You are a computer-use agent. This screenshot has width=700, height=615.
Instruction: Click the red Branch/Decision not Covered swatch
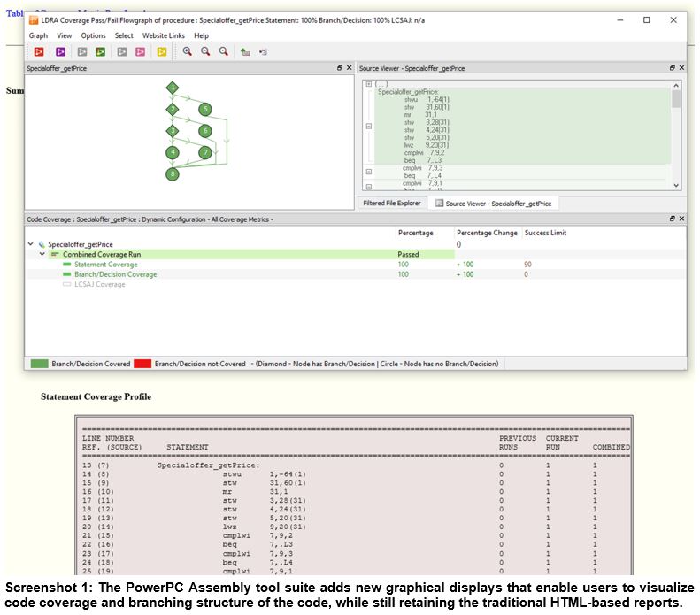click(x=142, y=364)
